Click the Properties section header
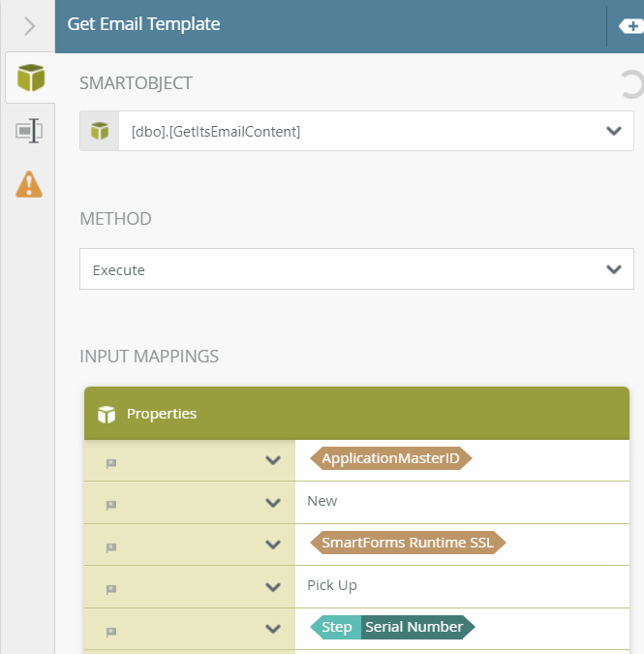Screen dimensions: 644x654 point(356,414)
